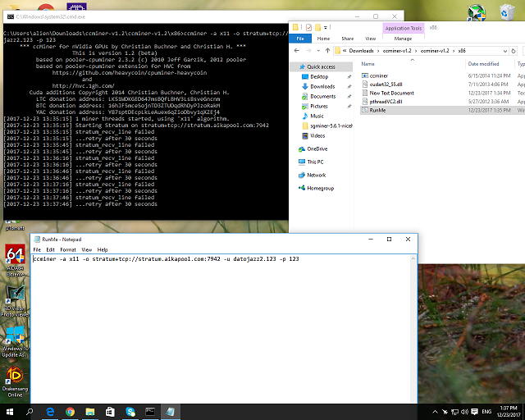Screen dimensions: 525x420
Task: Sort files by the Name column
Action: pyautogui.click(x=367, y=64)
